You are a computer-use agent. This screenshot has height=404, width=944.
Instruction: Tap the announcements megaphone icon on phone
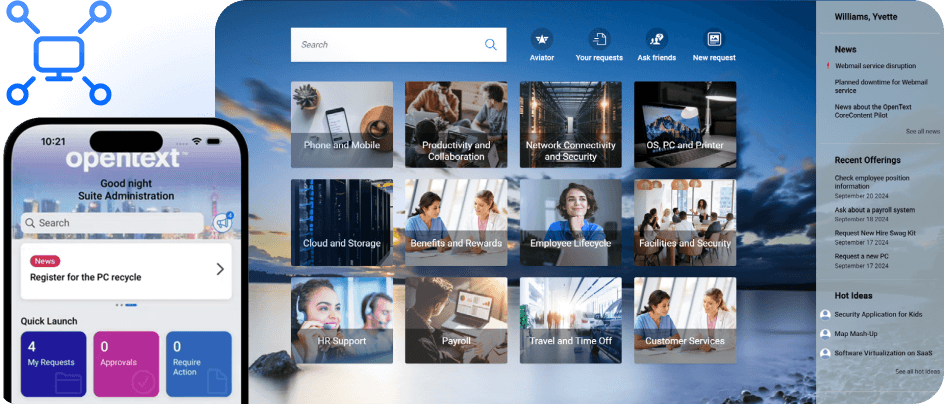tap(222, 223)
